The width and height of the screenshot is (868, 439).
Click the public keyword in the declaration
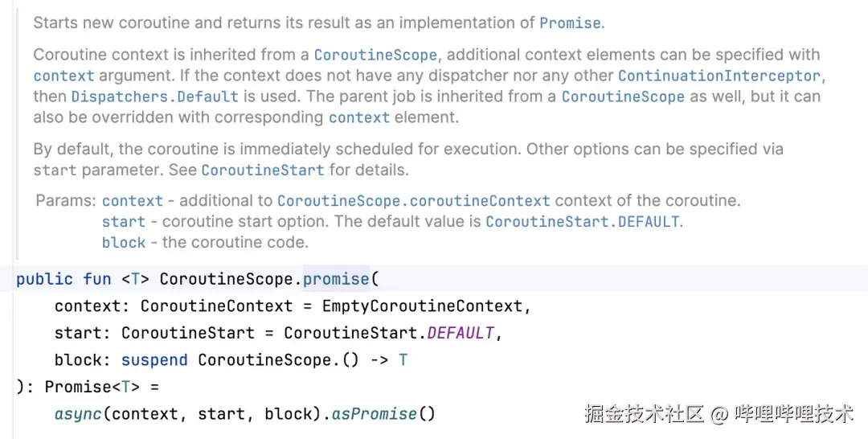point(44,280)
